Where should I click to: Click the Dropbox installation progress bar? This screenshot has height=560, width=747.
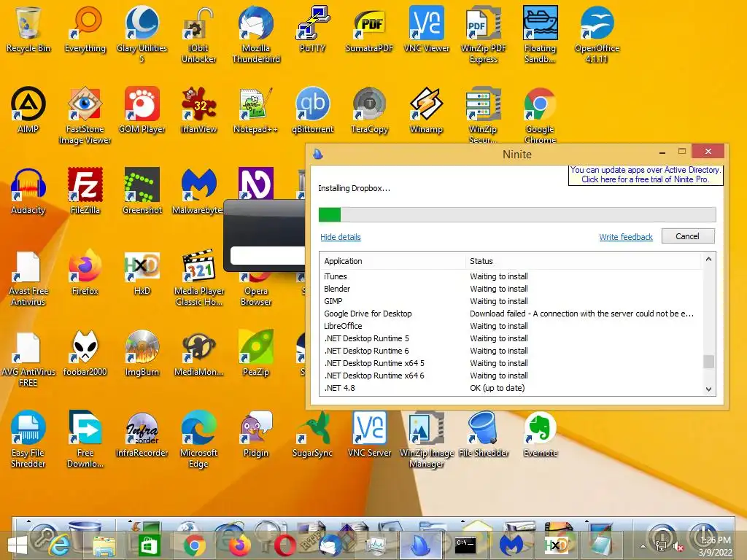517,215
